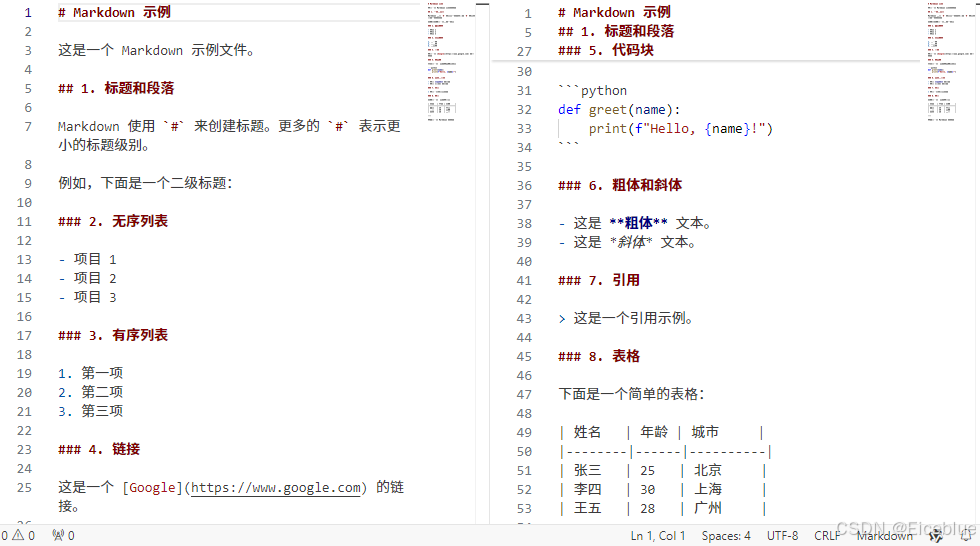Click list item '- 项目 3'

[x=87, y=297]
